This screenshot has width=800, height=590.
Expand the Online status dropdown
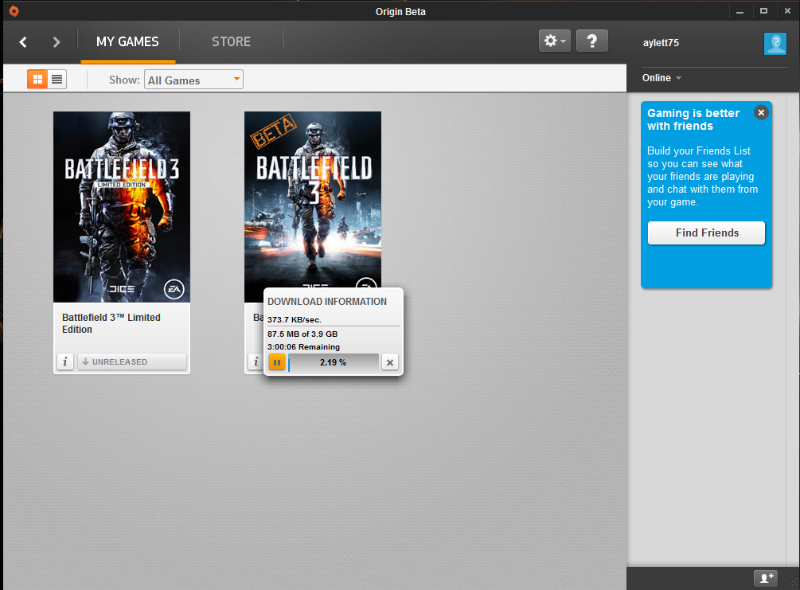[662, 78]
